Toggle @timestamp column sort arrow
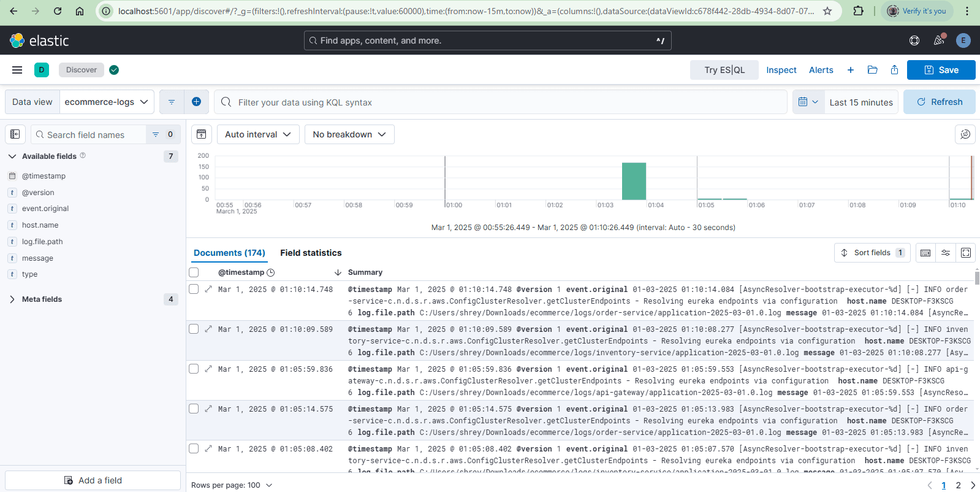The width and height of the screenshot is (980, 492). tap(338, 272)
